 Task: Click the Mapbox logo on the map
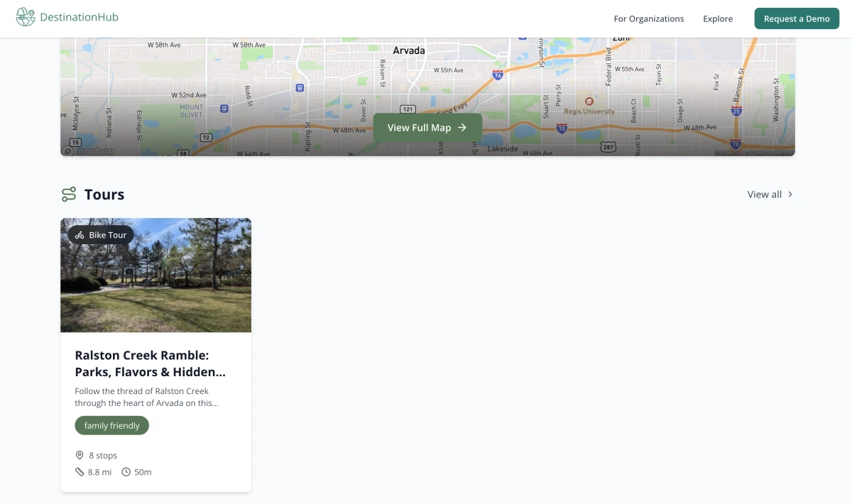[x=87, y=151]
